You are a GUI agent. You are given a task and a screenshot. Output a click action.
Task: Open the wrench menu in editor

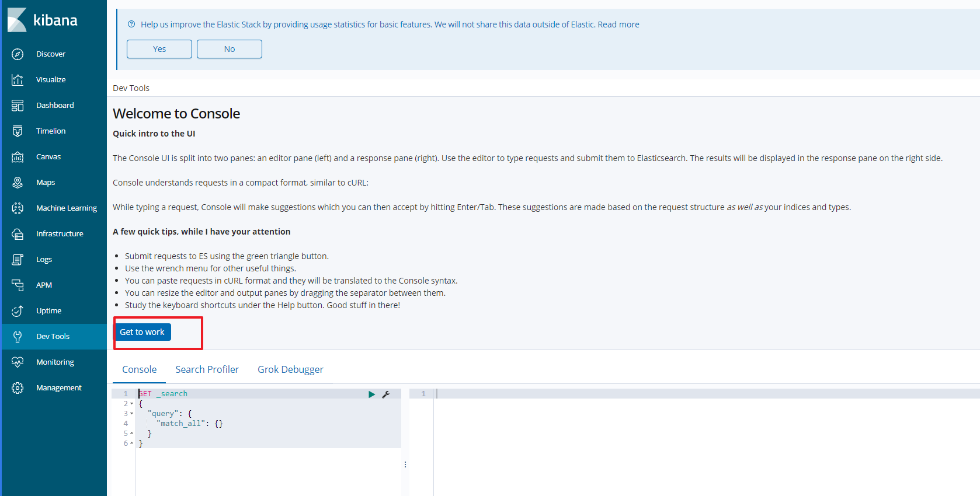(x=386, y=394)
